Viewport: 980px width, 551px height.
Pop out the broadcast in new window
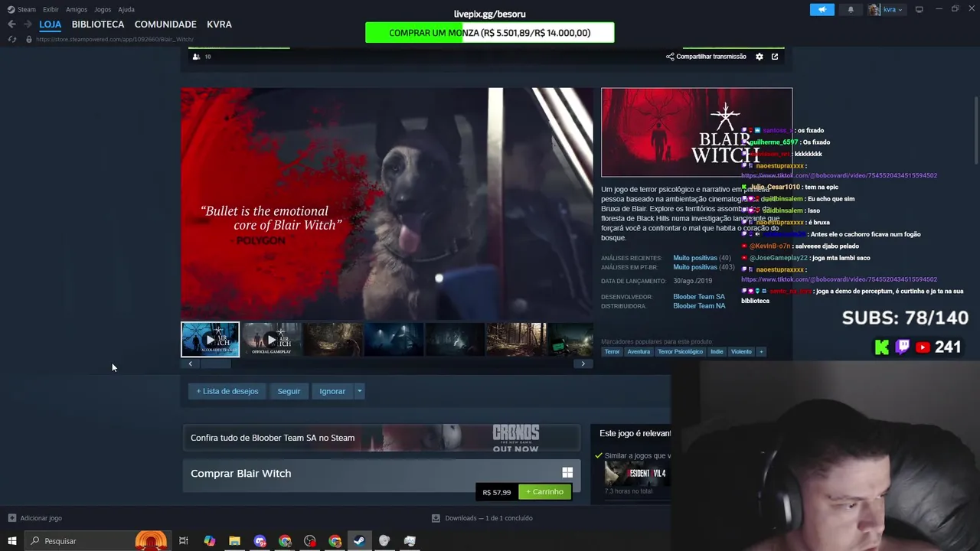point(775,57)
